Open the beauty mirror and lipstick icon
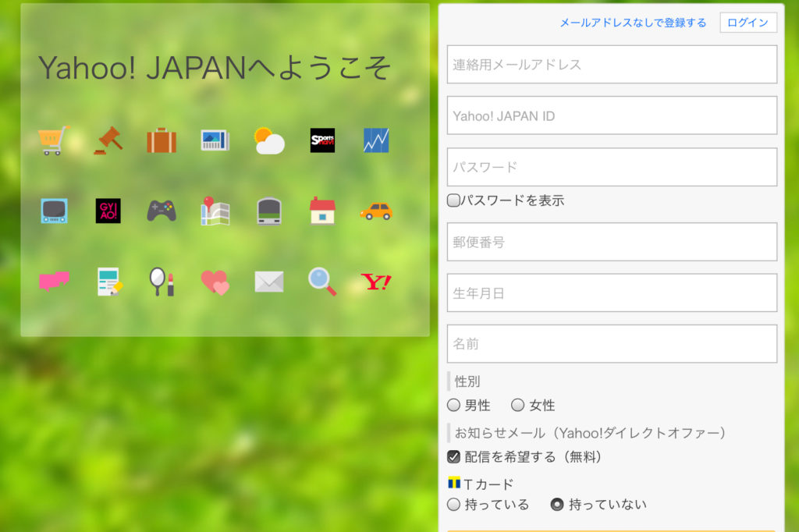799x532 pixels. 162,282
